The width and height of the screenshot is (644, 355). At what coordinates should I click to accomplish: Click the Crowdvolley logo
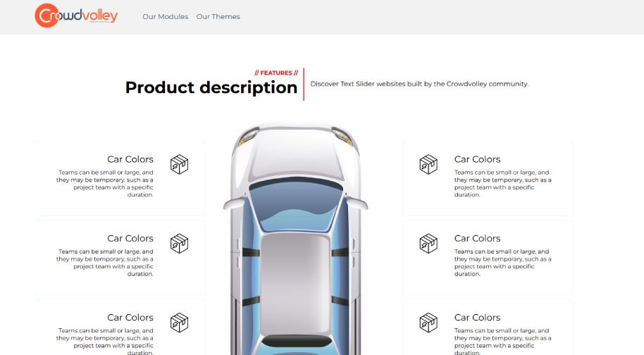coord(76,15)
